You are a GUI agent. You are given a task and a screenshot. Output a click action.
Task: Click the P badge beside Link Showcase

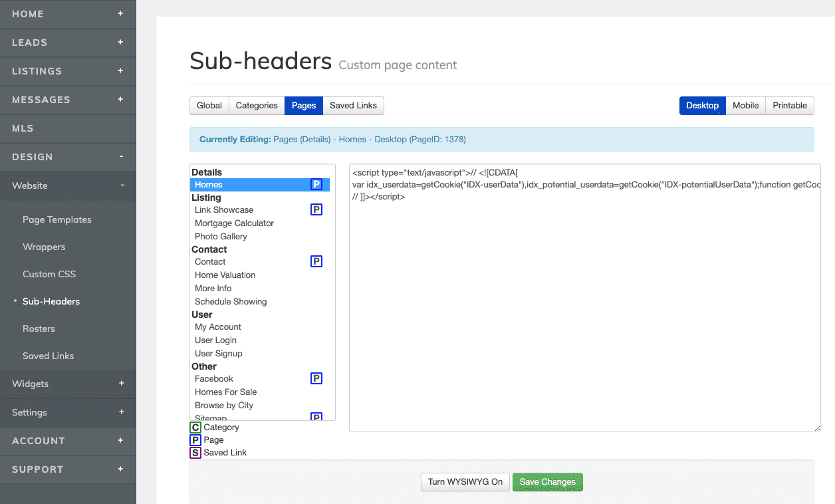[x=316, y=210]
